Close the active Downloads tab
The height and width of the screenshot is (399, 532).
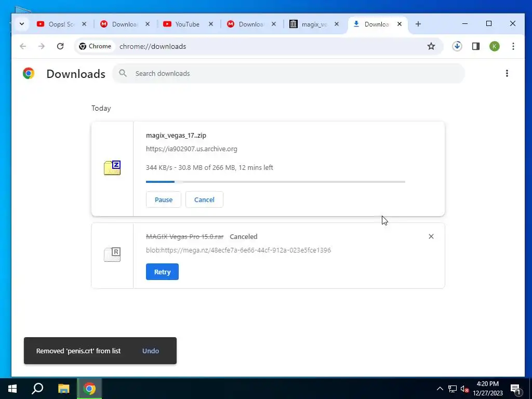(x=400, y=24)
